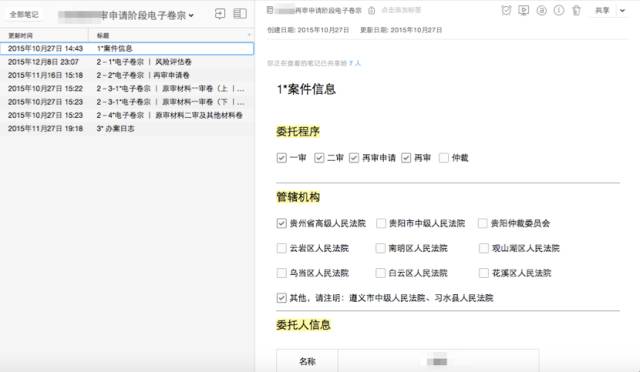Uncheck the 二审 checkbox

319,158
